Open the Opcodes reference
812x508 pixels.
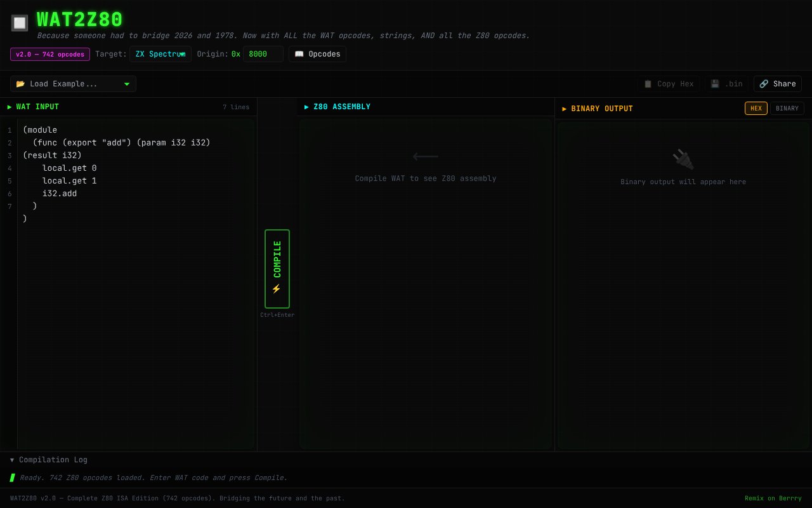(x=317, y=54)
